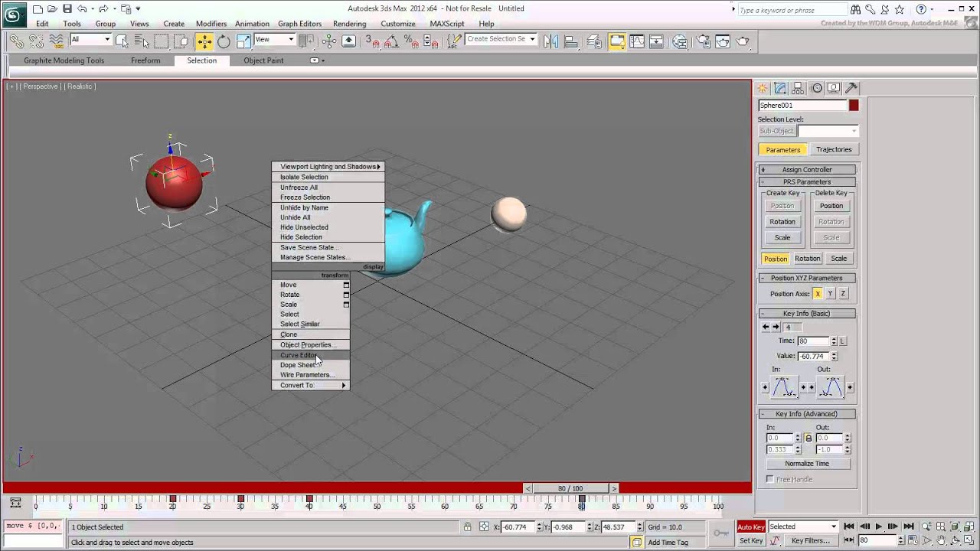Open the Render Setup teapot icon
This screenshot has width=980, height=551.
(703, 41)
